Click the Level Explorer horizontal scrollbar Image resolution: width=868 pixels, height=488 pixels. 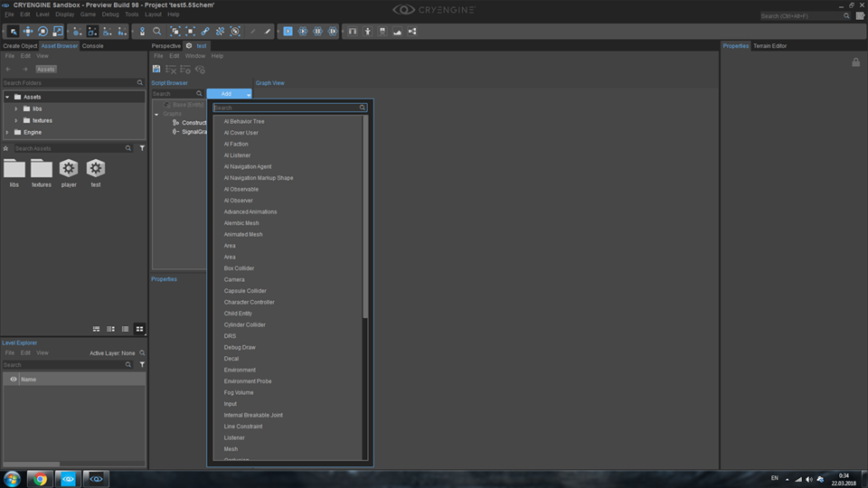click(x=31, y=465)
